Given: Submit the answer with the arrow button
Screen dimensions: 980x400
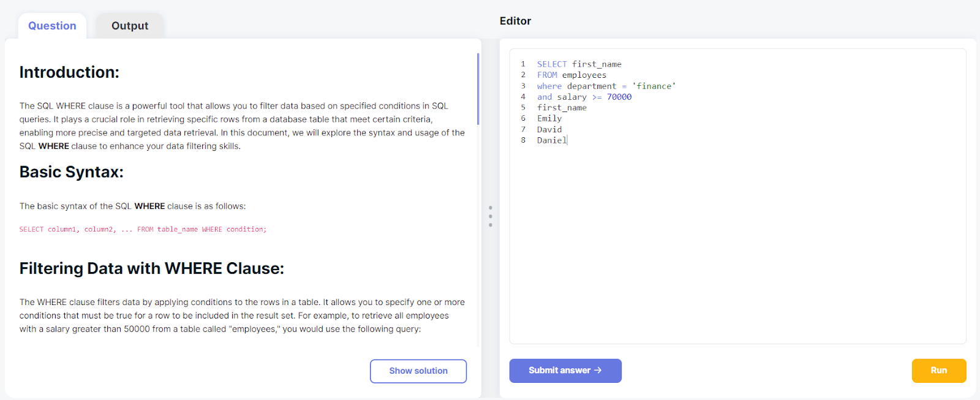Looking at the screenshot, I should point(565,371).
